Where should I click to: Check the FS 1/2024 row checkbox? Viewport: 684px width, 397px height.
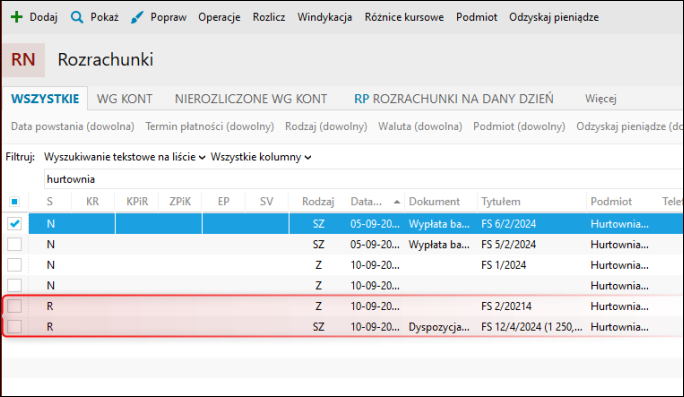click(x=14, y=265)
